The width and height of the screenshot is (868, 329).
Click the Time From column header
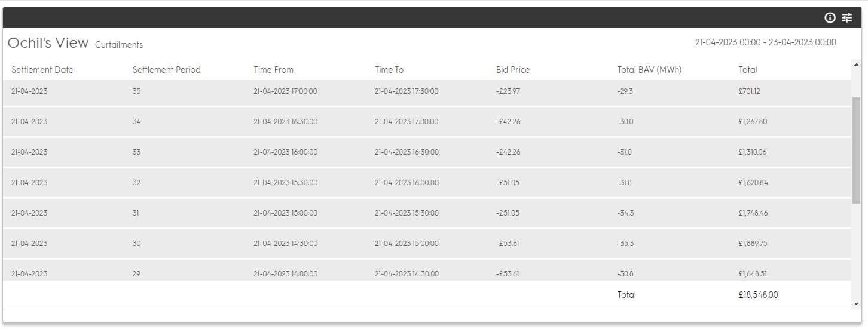274,70
